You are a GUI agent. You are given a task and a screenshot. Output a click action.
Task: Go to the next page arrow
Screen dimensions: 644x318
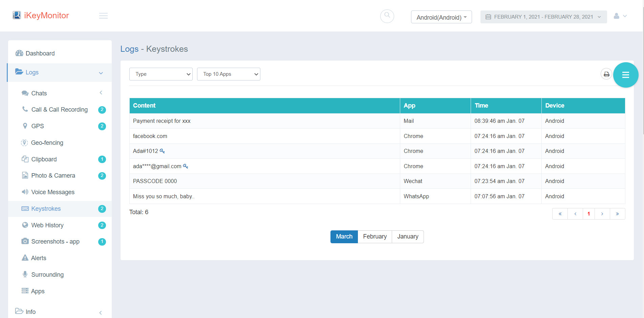point(602,214)
